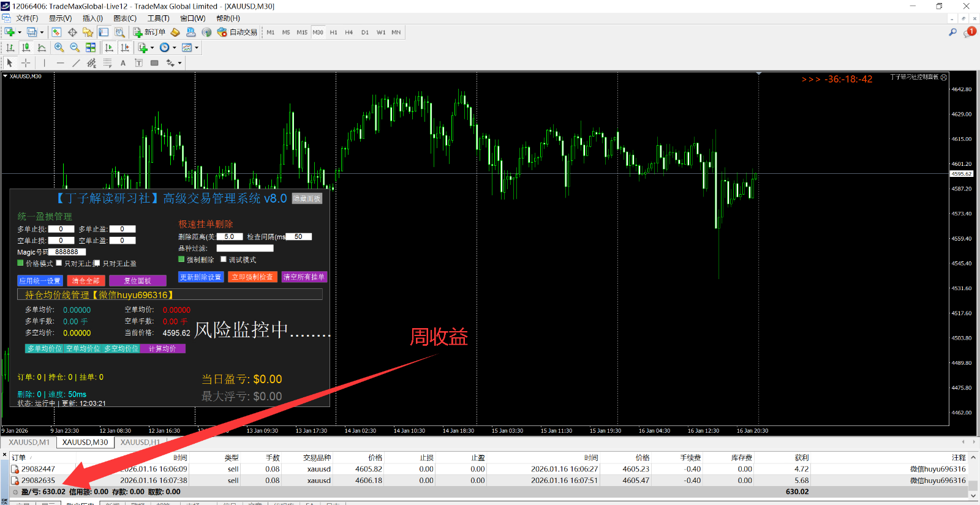The height and width of the screenshot is (505, 980).
Task: Switch to the XAUUSD,M1 chart tab
Action: click(29, 442)
